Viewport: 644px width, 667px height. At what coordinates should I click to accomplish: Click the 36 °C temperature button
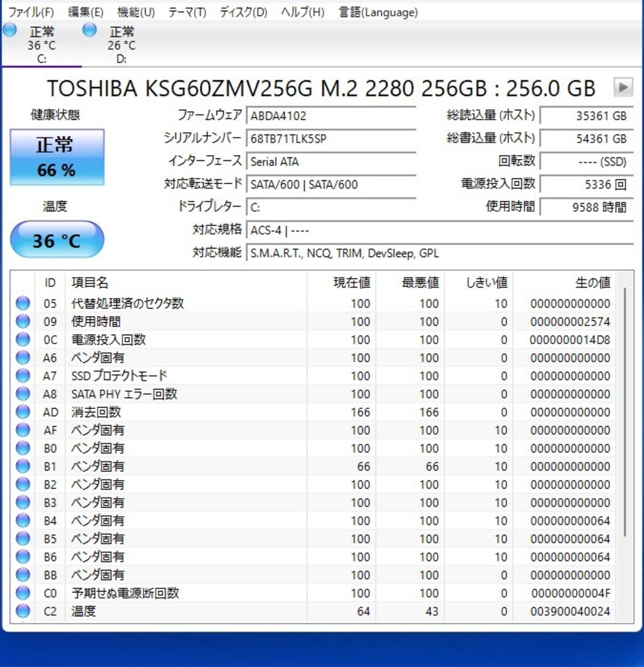coord(57,240)
